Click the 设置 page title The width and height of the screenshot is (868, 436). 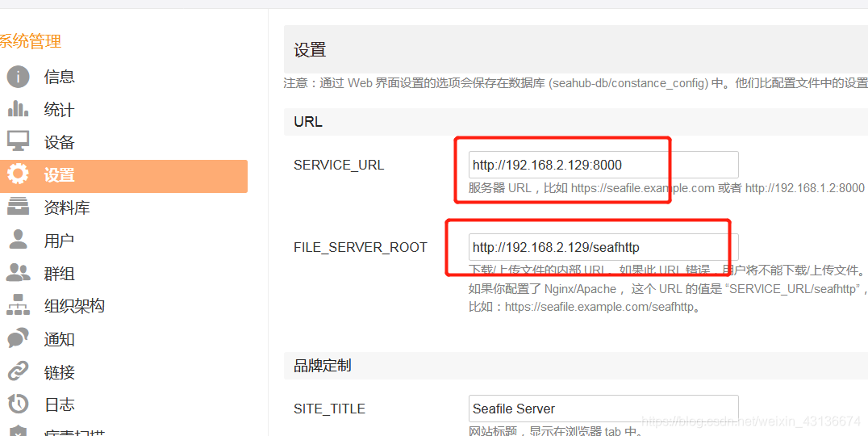tap(310, 50)
